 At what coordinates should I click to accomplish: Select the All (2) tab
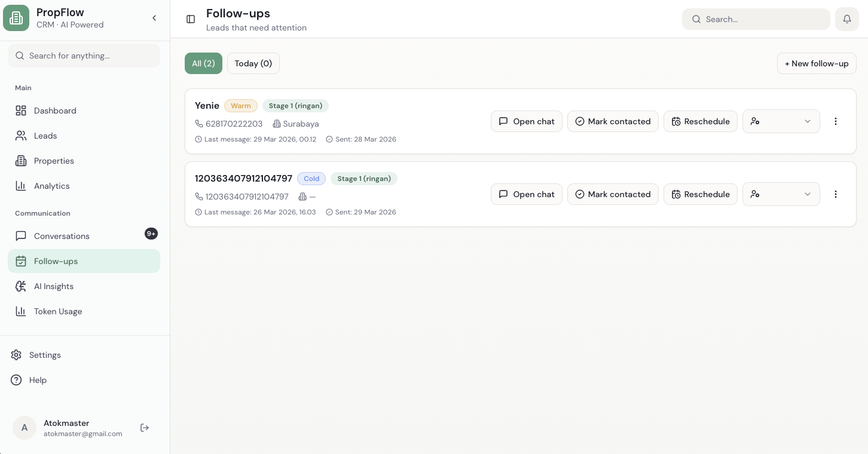tap(203, 63)
